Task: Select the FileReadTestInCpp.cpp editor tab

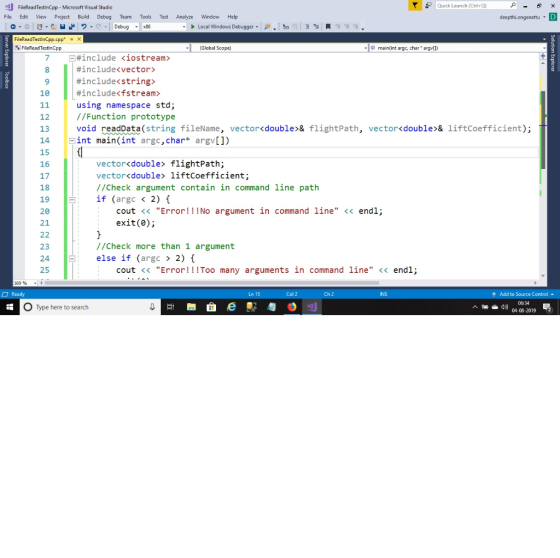Action: [x=40, y=39]
